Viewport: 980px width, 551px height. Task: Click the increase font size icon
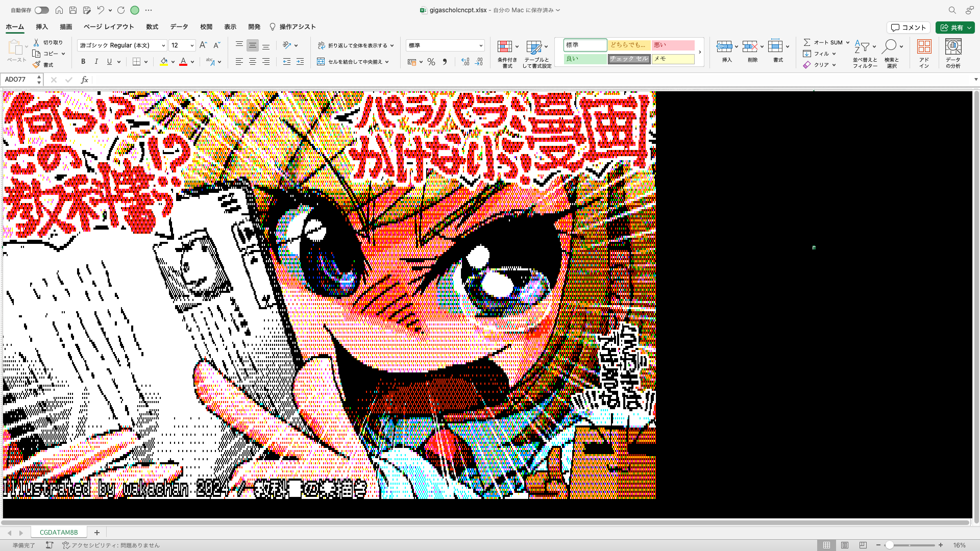(203, 45)
